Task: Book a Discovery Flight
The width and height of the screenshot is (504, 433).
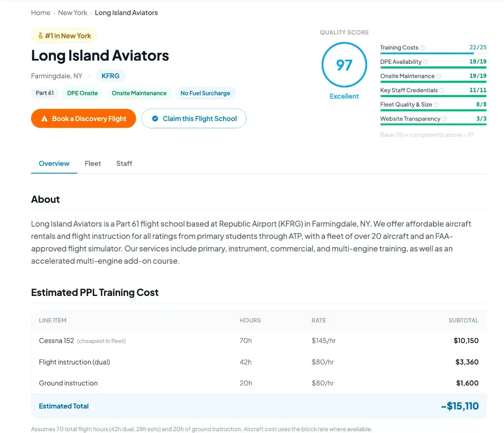Action: [x=84, y=119]
